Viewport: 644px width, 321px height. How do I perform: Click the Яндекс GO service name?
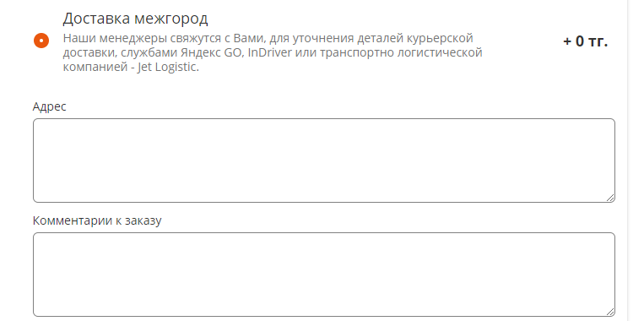pos(213,53)
